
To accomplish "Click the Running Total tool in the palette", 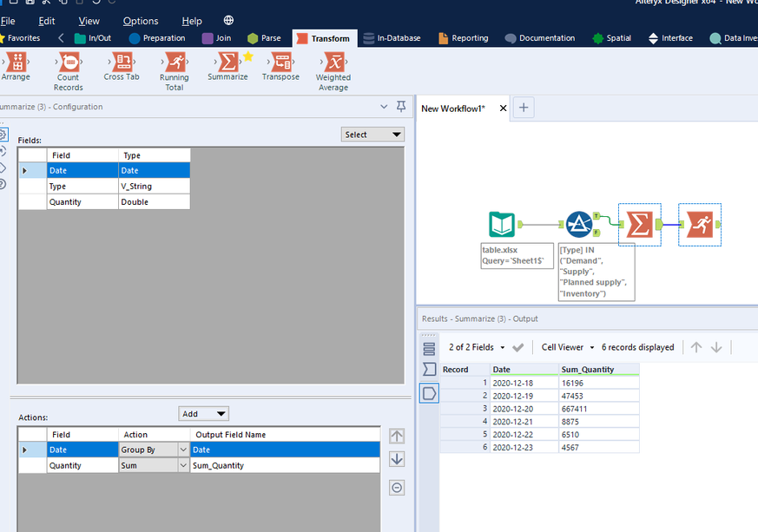I will click(174, 62).
